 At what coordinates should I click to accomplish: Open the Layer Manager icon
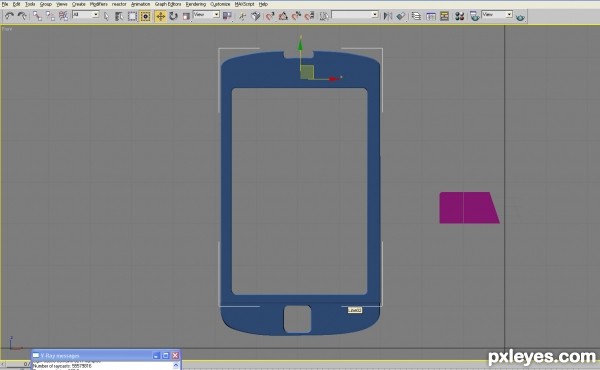(416, 16)
